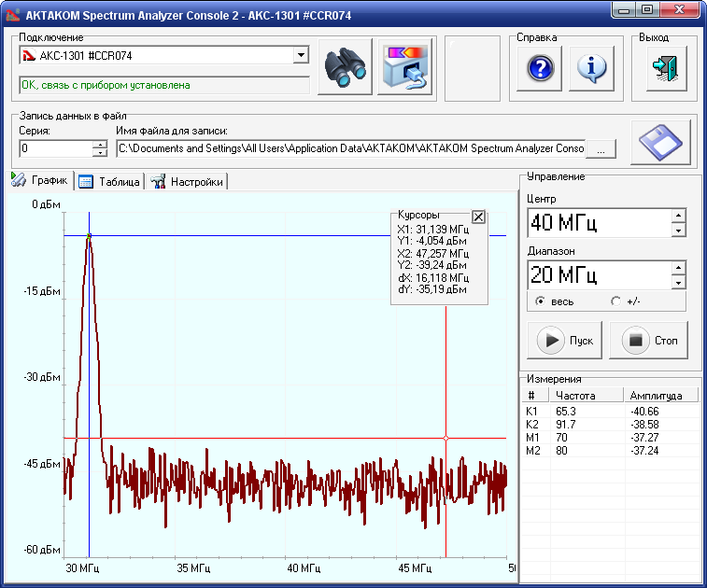Screen dimensions: 707x588
Task: Click frequency value 80 in table
Action: coord(561,450)
